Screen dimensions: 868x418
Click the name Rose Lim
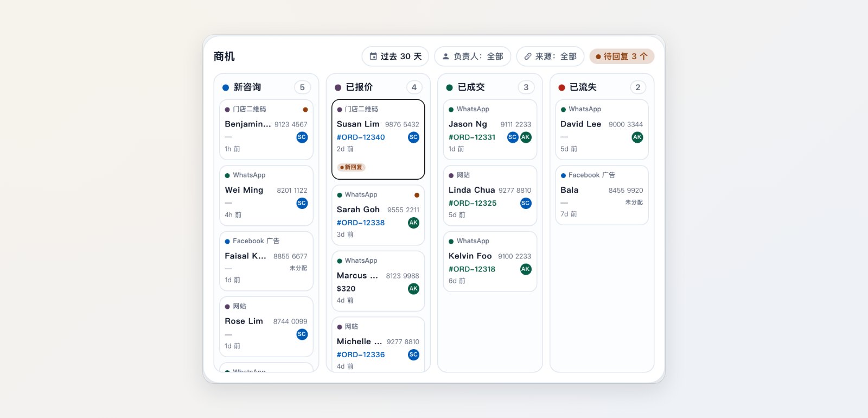[x=244, y=321]
